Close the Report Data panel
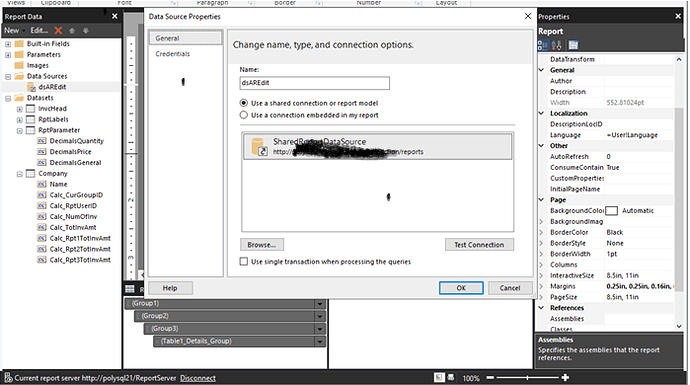 point(114,16)
